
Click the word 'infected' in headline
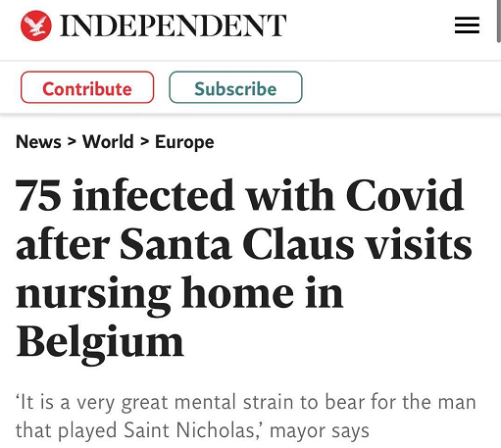click(x=154, y=195)
